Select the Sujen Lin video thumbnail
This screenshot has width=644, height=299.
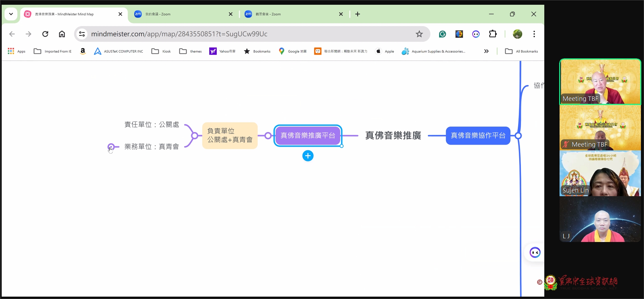click(x=600, y=173)
